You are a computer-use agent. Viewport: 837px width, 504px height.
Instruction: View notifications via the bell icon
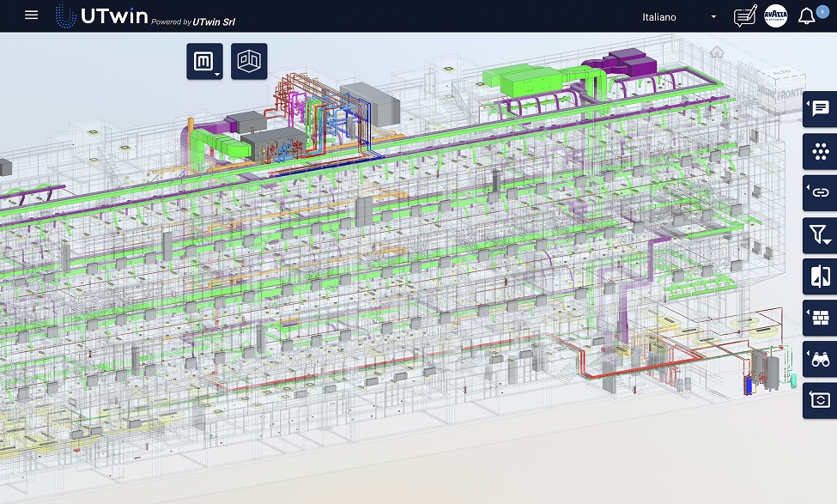(805, 15)
